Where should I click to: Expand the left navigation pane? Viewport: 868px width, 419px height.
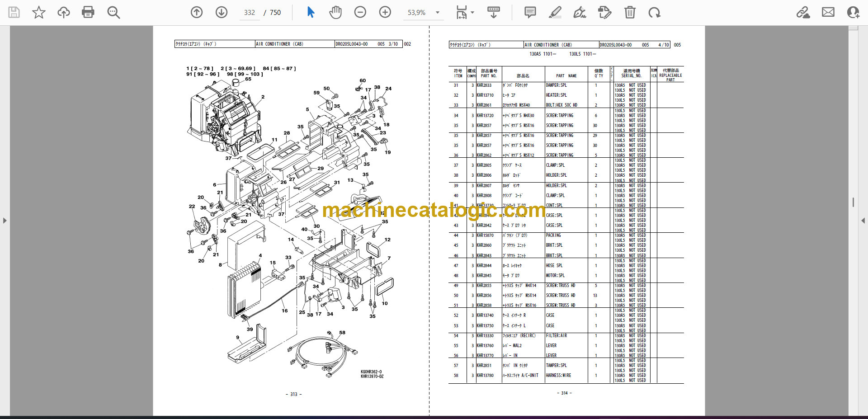click(x=5, y=221)
